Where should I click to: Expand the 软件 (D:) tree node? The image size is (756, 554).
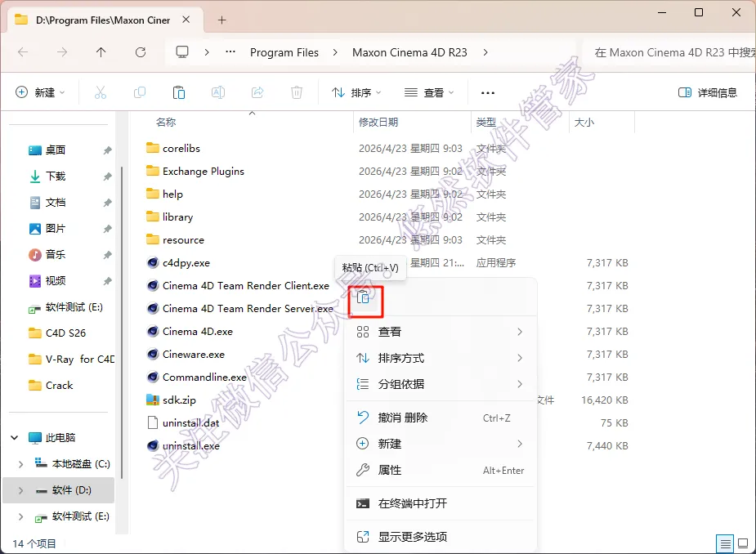click(20, 490)
